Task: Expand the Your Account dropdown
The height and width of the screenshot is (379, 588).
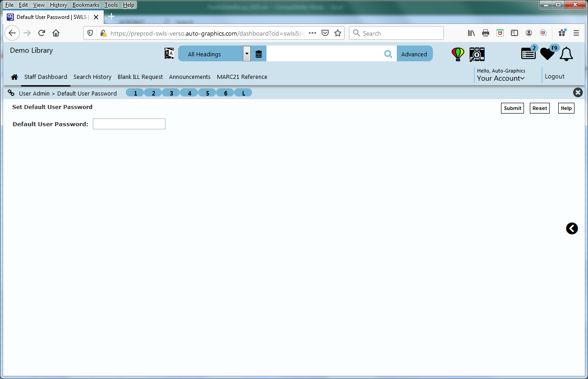Action: pos(501,78)
